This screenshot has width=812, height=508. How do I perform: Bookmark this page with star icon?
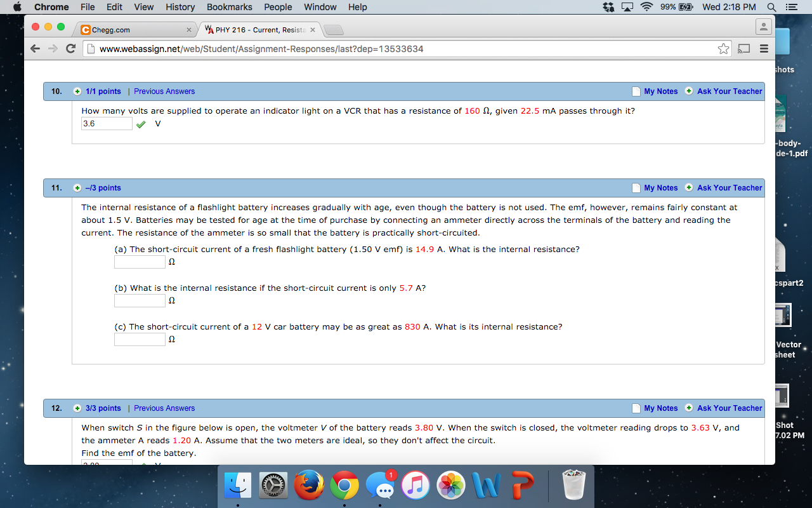coord(723,49)
